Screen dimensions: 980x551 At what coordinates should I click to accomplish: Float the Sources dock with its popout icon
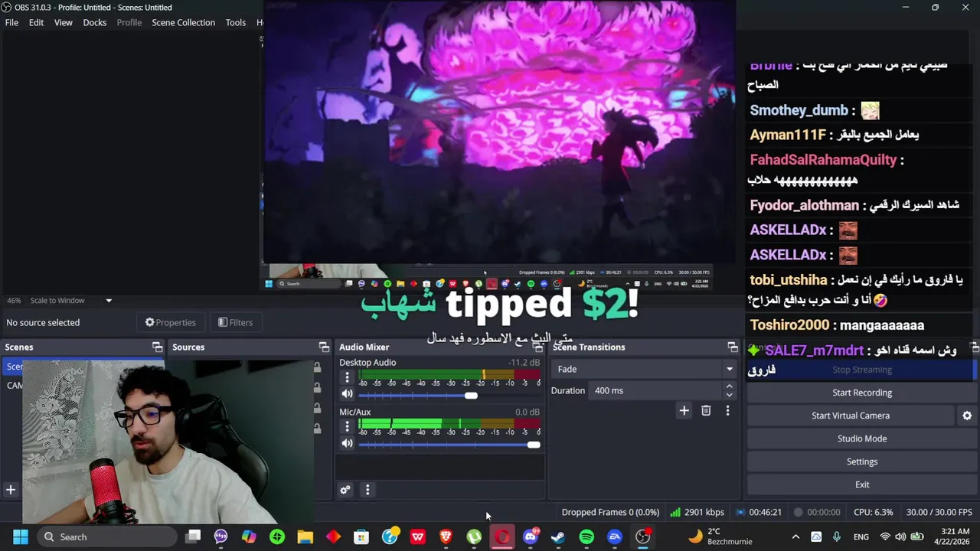click(324, 347)
